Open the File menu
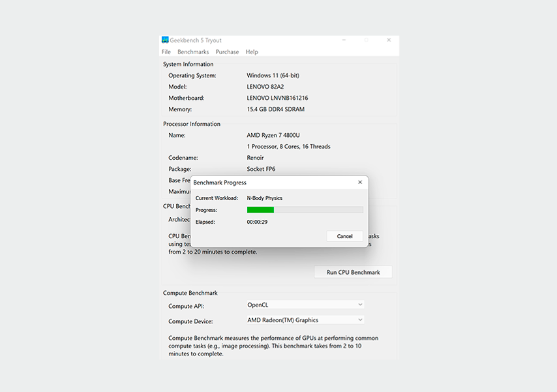 pos(166,52)
